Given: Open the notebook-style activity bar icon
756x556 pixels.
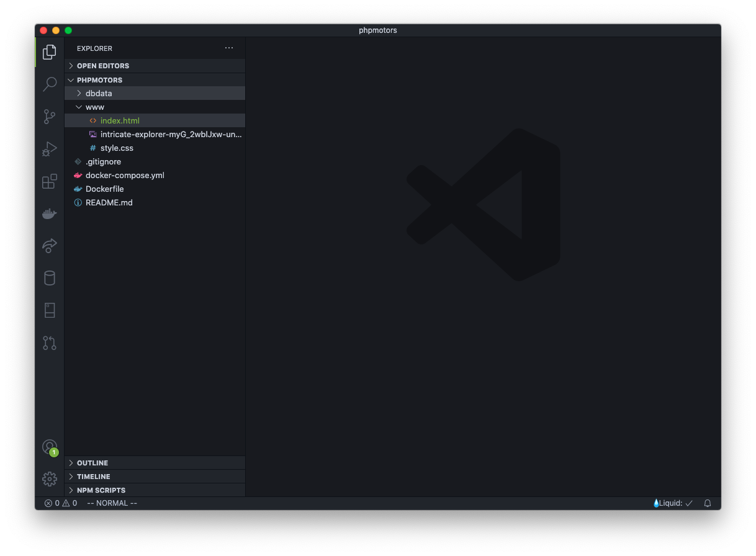Looking at the screenshot, I should click(x=50, y=310).
